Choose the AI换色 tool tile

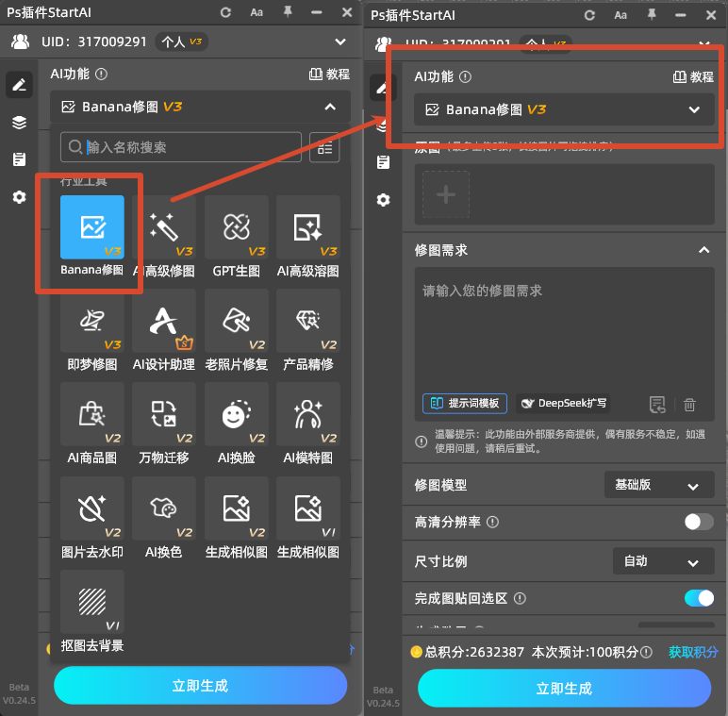[164, 508]
